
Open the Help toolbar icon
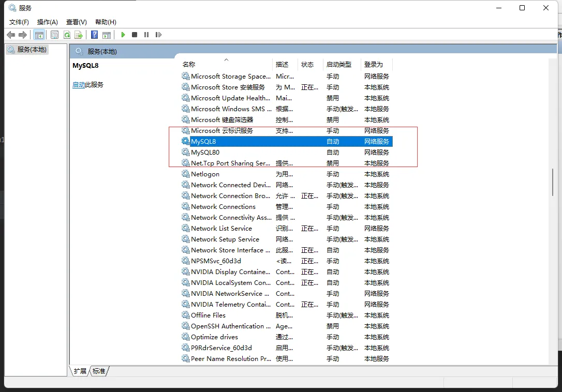tap(94, 35)
